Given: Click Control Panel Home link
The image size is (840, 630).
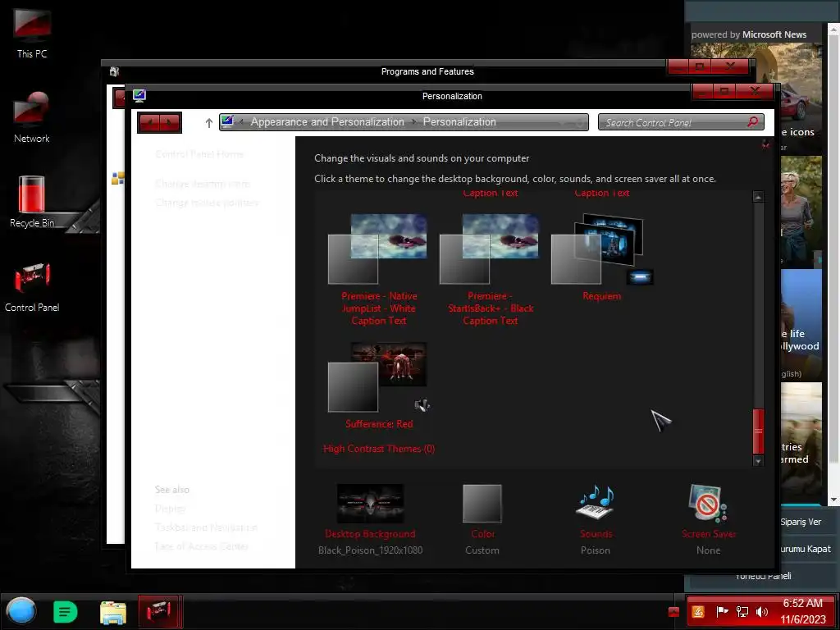Looking at the screenshot, I should 199,154.
